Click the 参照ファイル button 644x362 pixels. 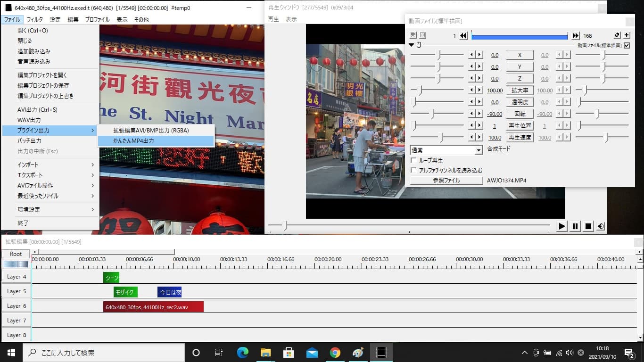tap(446, 181)
